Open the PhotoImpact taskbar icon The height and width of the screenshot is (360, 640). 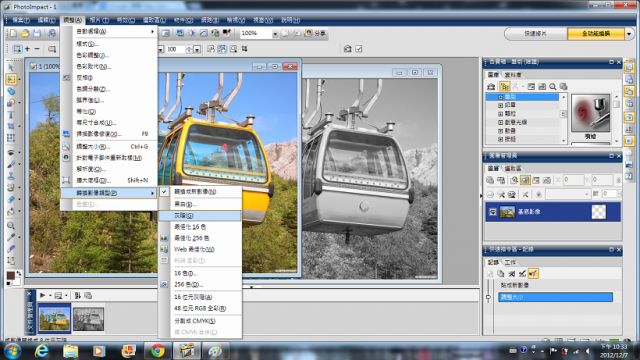point(187,351)
